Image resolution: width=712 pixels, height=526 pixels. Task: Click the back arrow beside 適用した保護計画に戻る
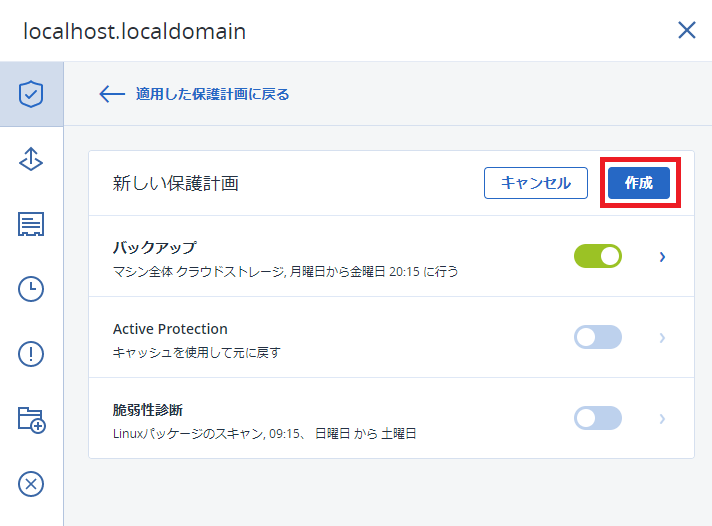click(x=111, y=94)
